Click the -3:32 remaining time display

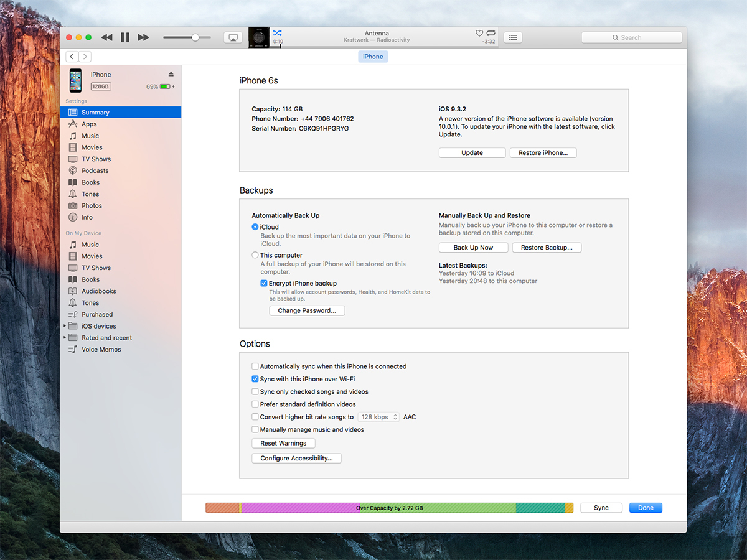[x=489, y=42]
